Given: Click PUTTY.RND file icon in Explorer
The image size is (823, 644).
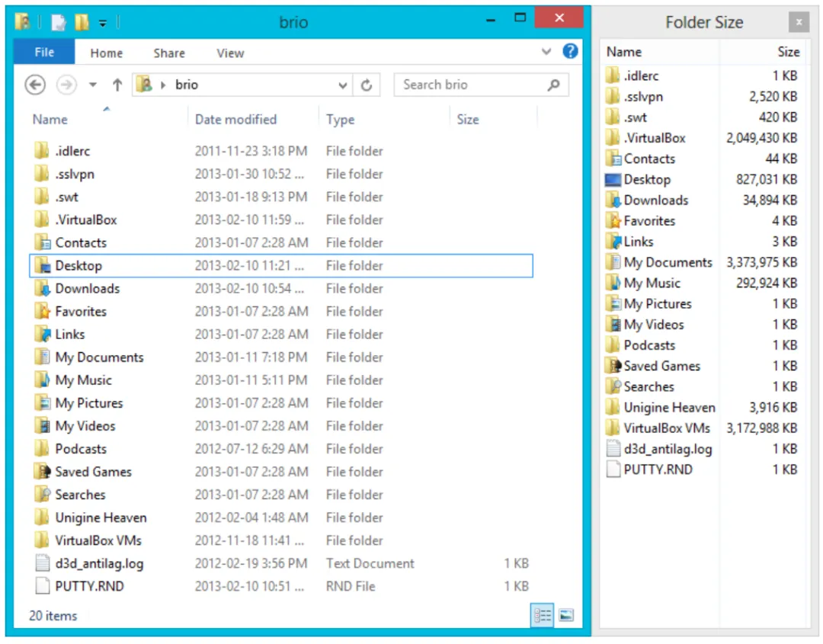Looking at the screenshot, I should [42, 586].
